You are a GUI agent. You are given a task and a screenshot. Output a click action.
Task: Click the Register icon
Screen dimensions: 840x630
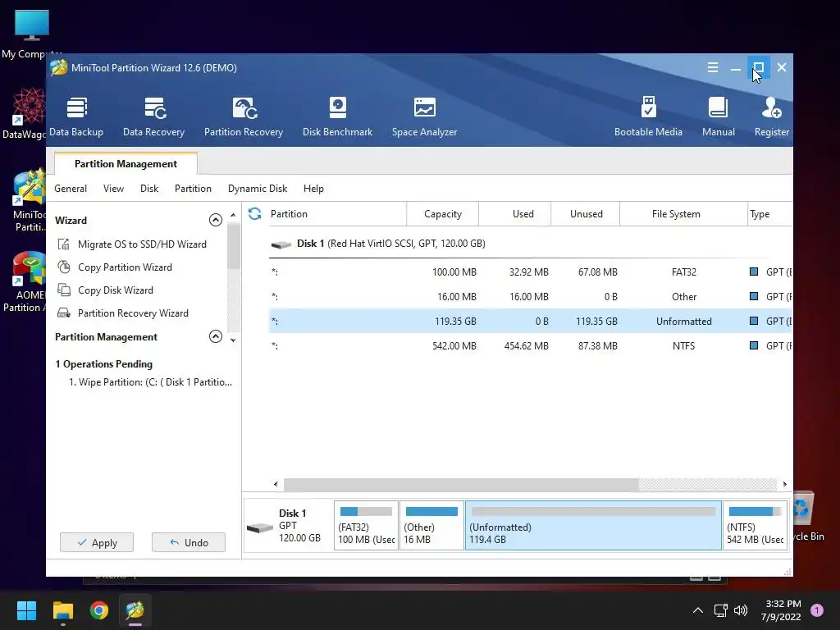(x=771, y=107)
